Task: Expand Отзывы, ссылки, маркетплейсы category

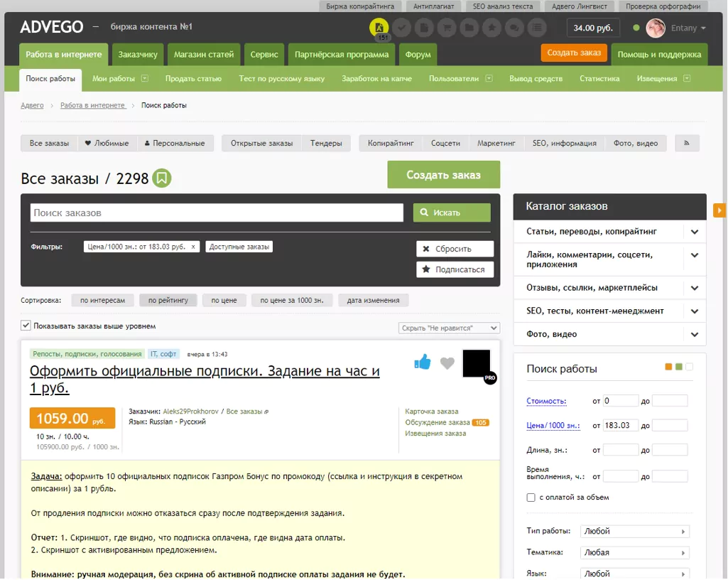Action: click(695, 288)
